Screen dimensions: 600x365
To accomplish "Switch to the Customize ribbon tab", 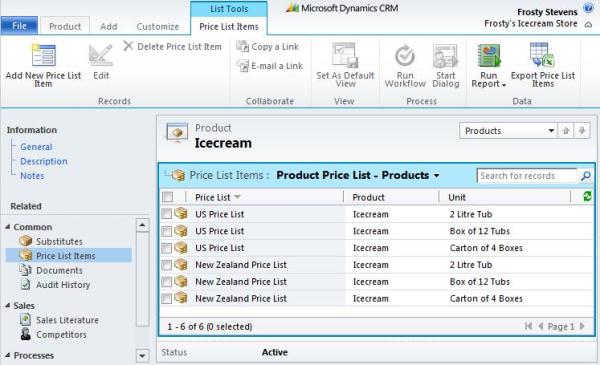I will coord(158,26).
